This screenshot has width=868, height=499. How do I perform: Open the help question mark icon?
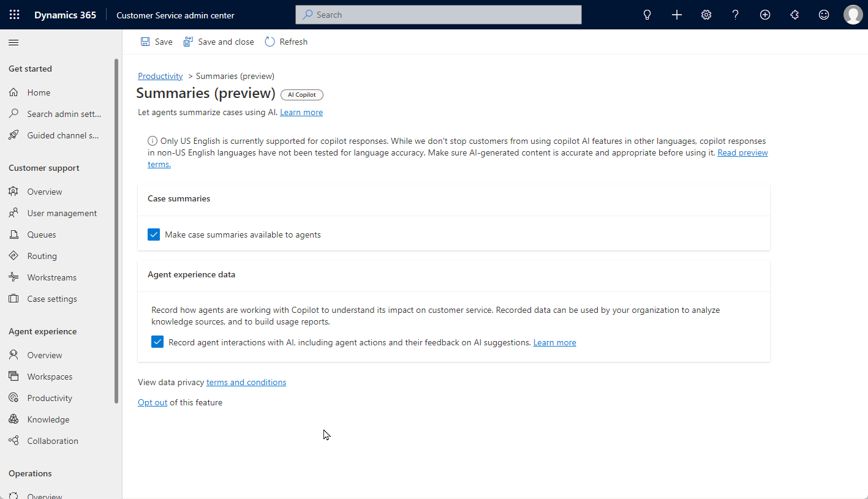pos(736,15)
